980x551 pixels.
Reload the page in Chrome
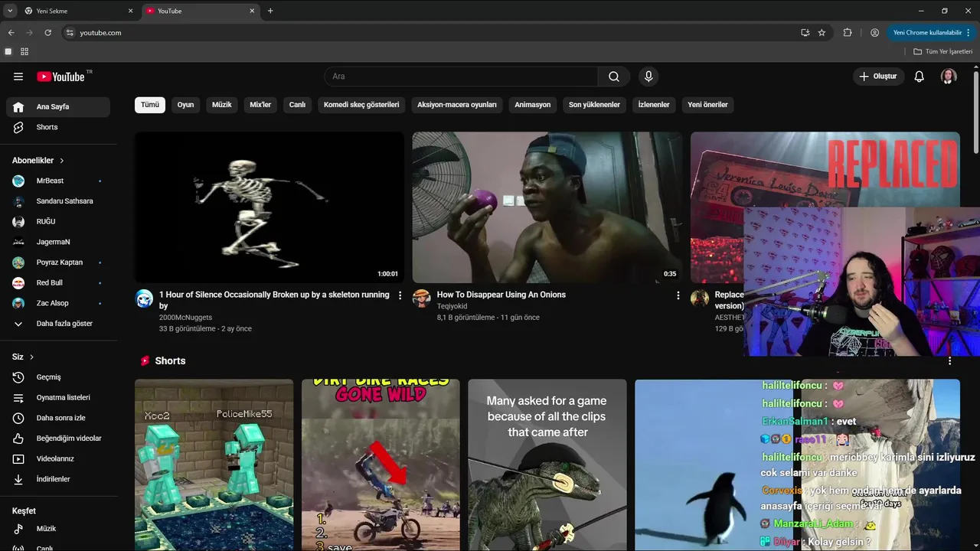tap(47, 33)
